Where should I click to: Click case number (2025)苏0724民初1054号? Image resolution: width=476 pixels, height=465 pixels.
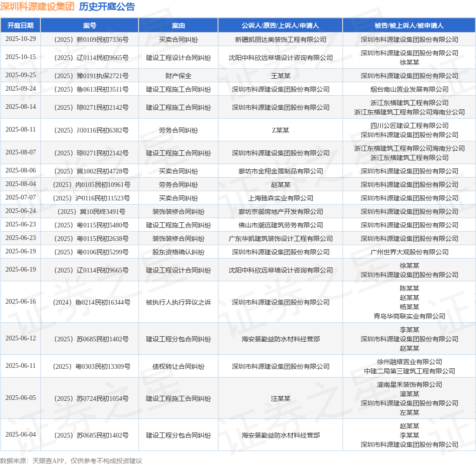click(x=91, y=399)
